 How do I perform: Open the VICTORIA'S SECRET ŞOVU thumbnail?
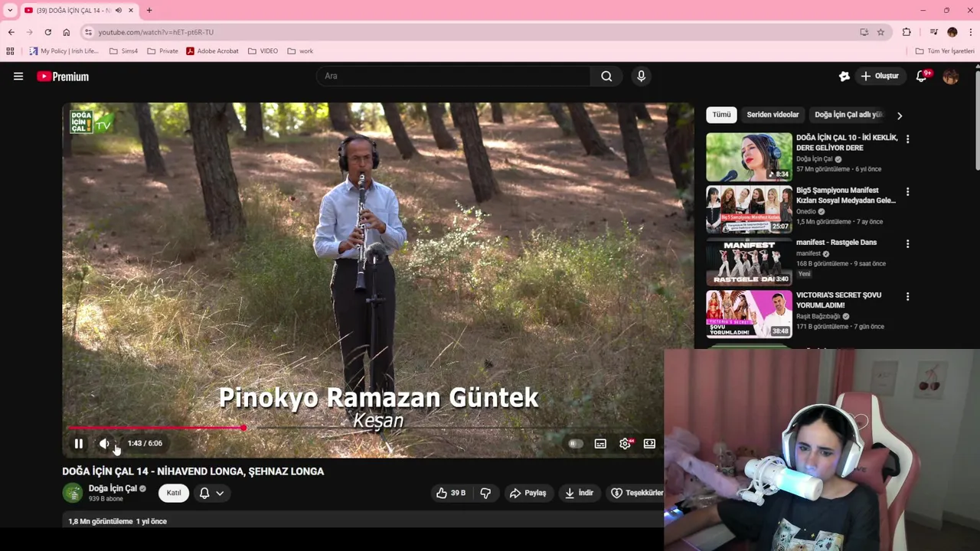(749, 314)
